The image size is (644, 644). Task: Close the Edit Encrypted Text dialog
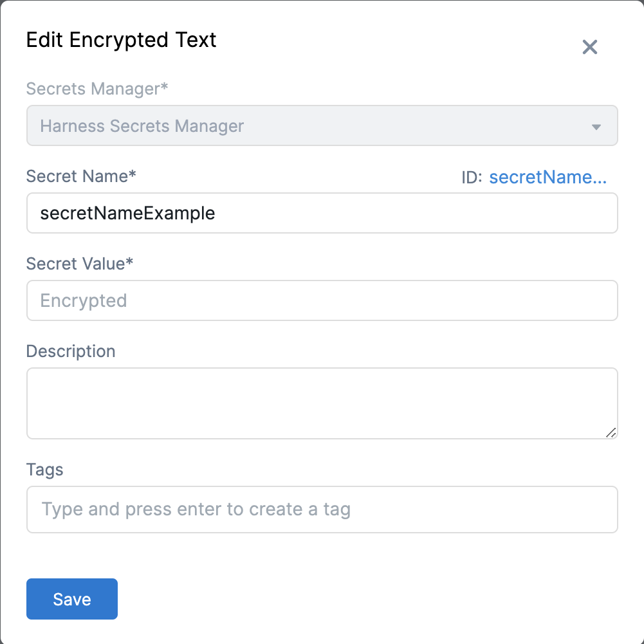pyautogui.click(x=589, y=47)
